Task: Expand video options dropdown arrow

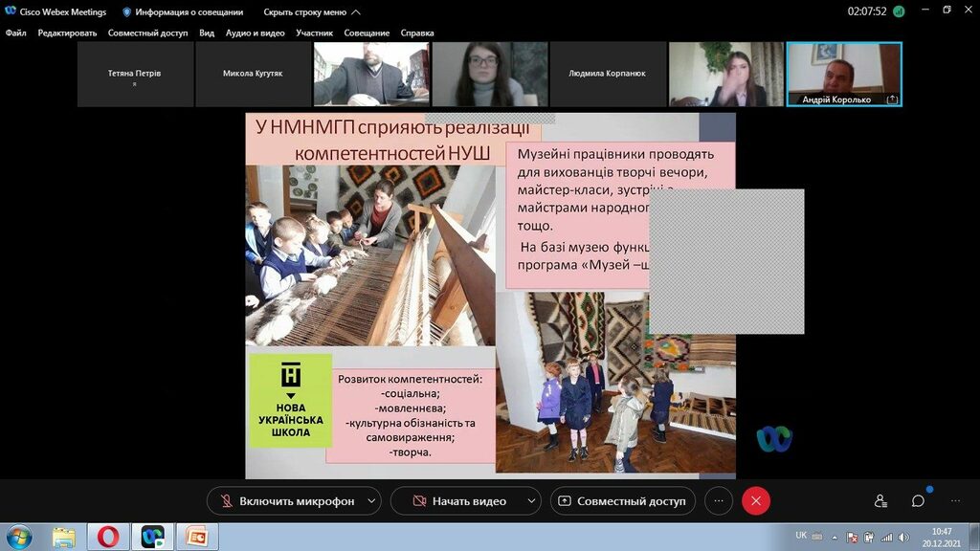Action: pos(530,500)
